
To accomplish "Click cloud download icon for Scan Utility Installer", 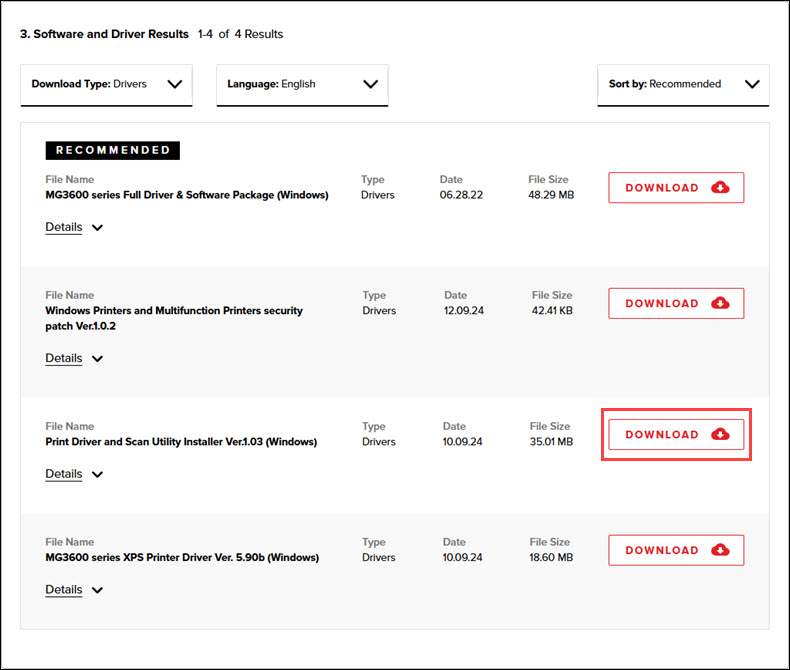I will pos(720,434).
